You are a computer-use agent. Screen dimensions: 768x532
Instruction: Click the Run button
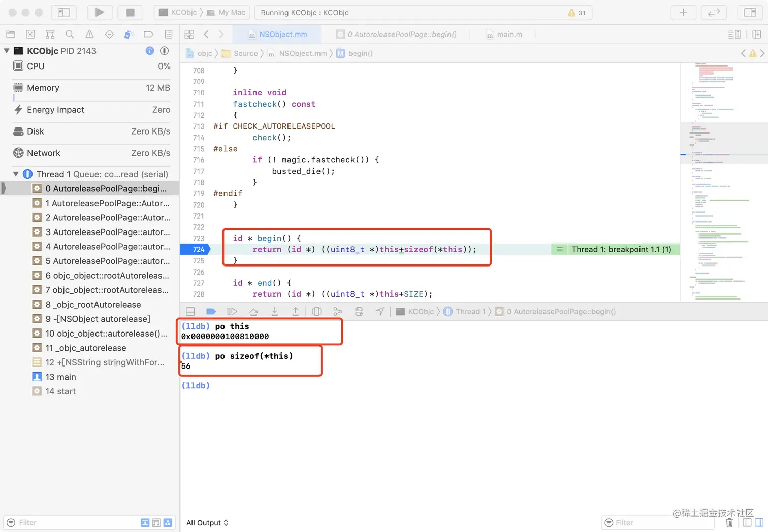[x=100, y=12]
